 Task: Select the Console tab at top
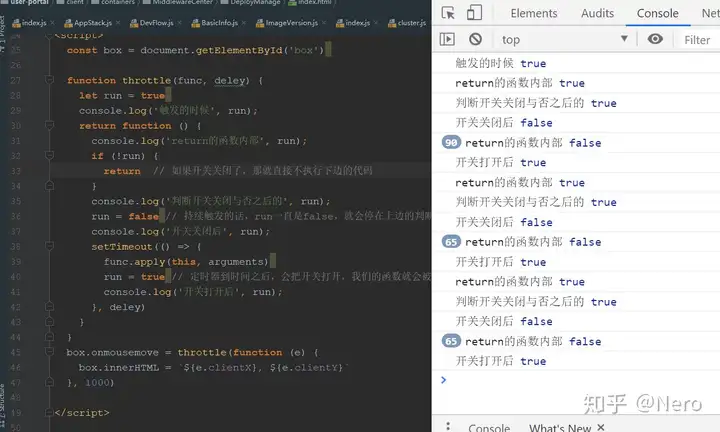pos(658,13)
